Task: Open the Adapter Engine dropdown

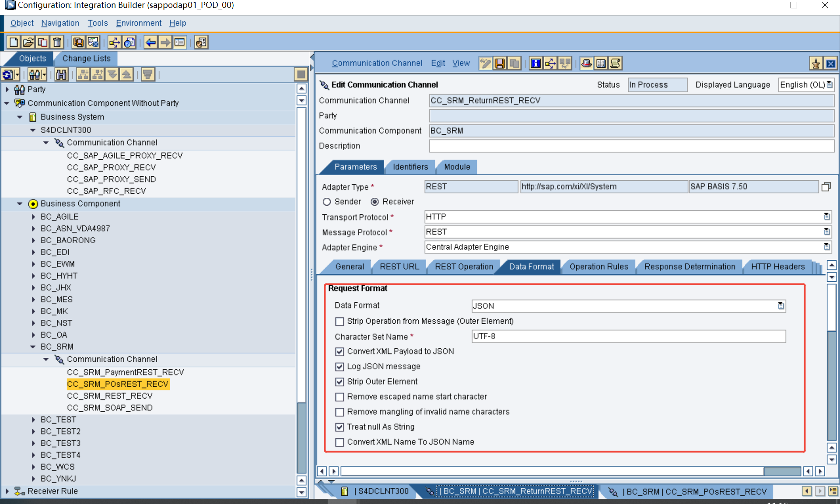Action: (827, 247)
